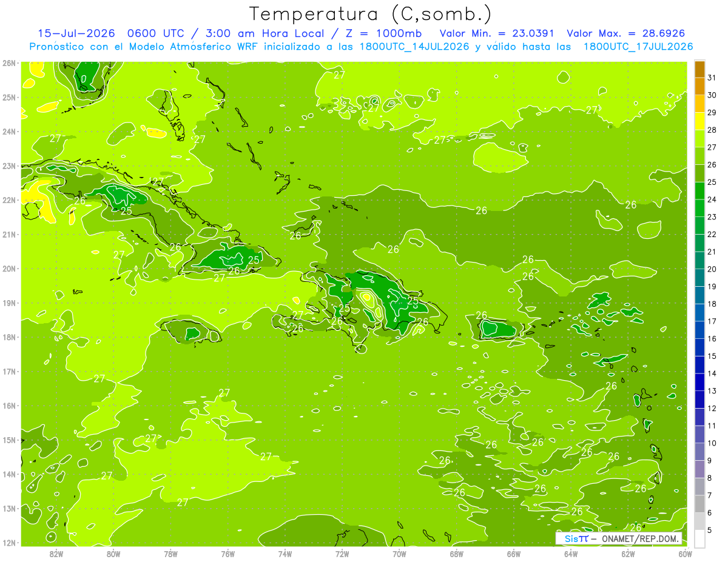
Task: Click the "78W" longitude axis label
Action: click(170, 554)
